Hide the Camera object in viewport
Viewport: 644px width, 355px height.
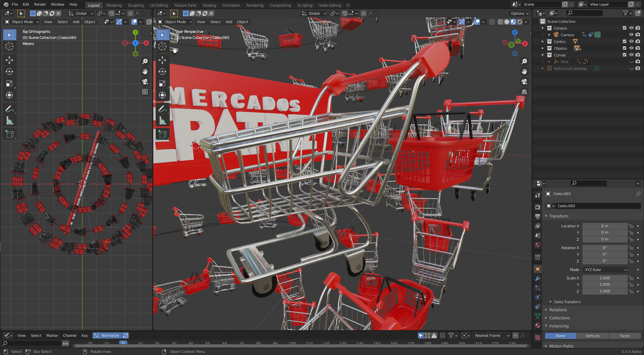point(631,35)
